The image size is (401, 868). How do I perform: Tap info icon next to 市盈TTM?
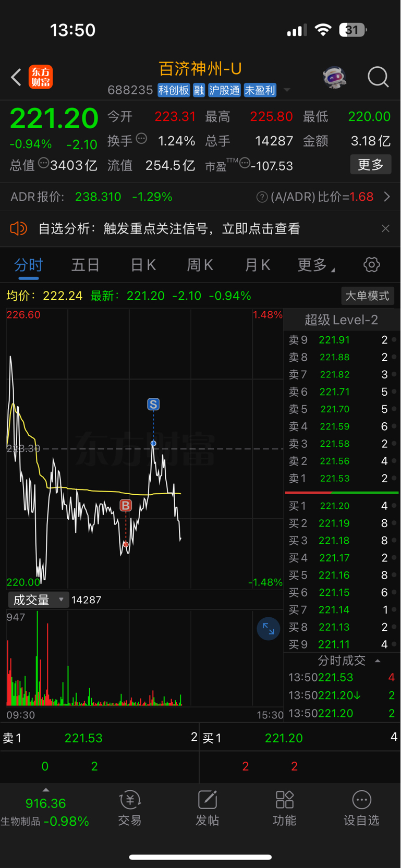[x=245, y=164]
